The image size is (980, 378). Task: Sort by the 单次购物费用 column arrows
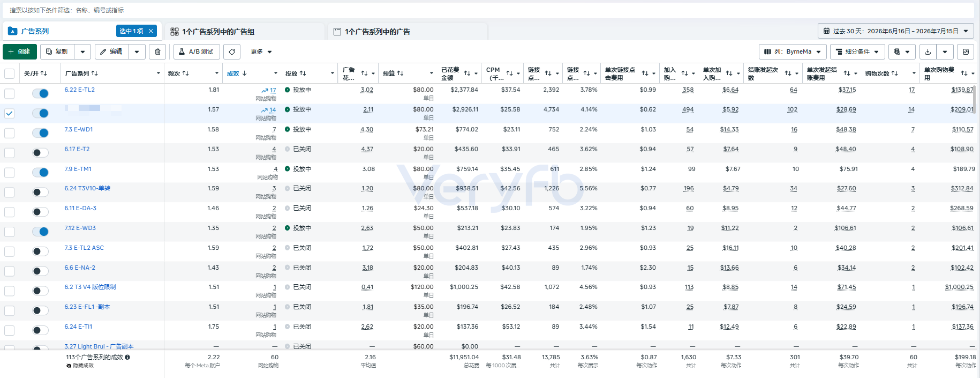(x=964, y=73)
